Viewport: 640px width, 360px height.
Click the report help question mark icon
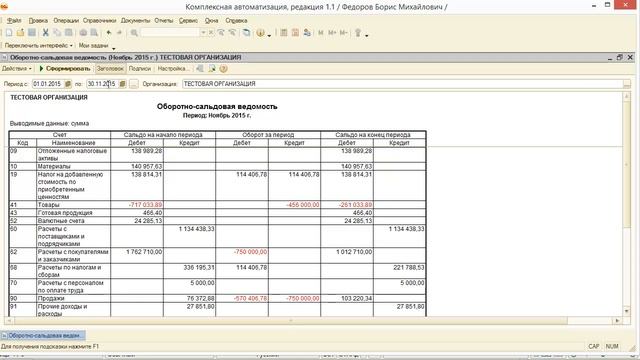coord(223,69)
